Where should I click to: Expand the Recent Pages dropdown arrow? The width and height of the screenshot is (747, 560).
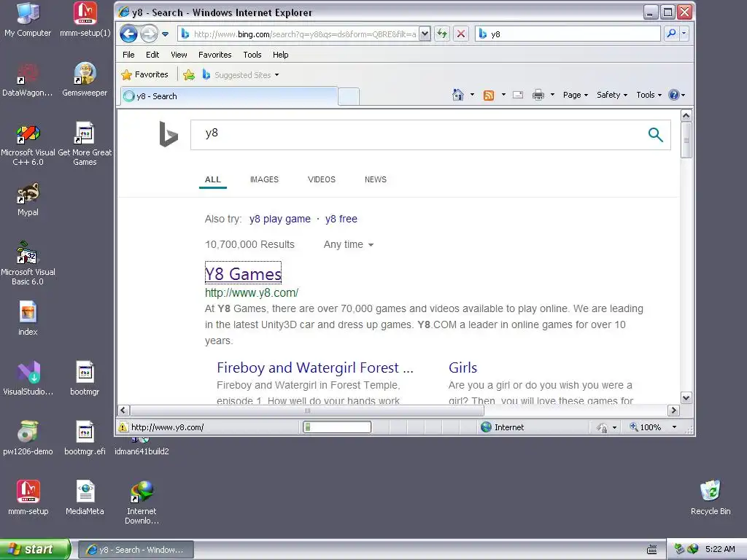[x=166, y=34]
